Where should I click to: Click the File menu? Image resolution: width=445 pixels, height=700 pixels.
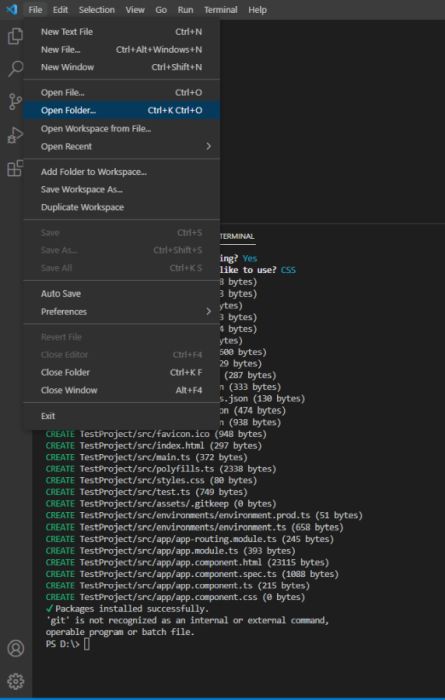coord(35,10)
